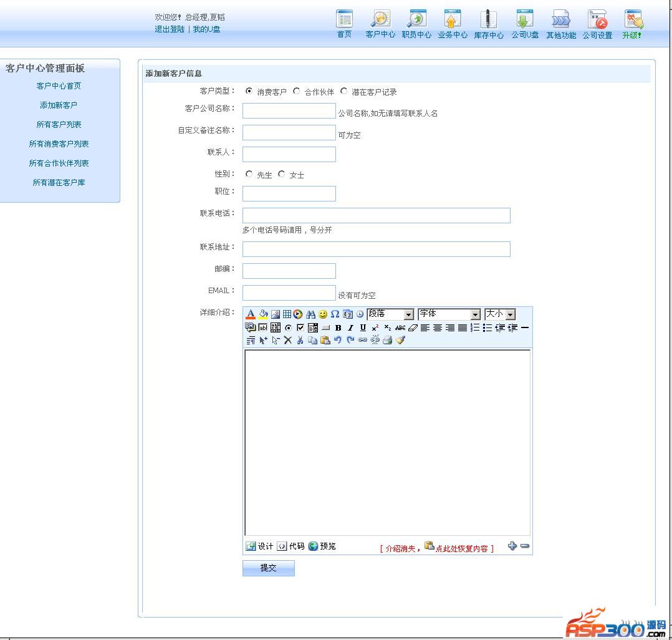
Task: Insert smiley emoticon in editor
Action: [x=323, y=314]
